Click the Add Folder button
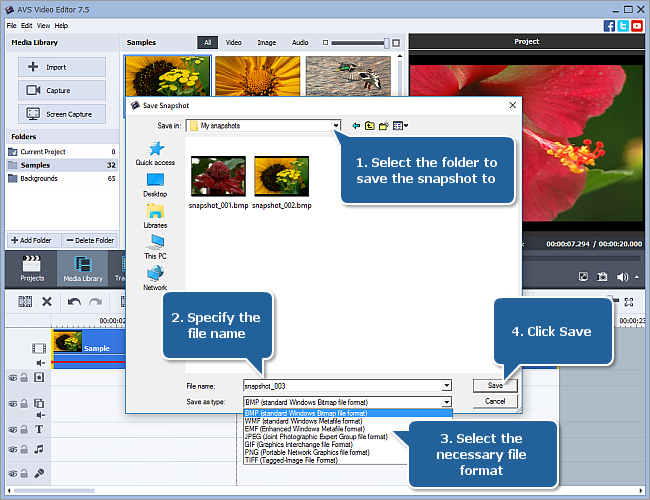This screenshot has height=500, width=650. click(x=32, y=240)
